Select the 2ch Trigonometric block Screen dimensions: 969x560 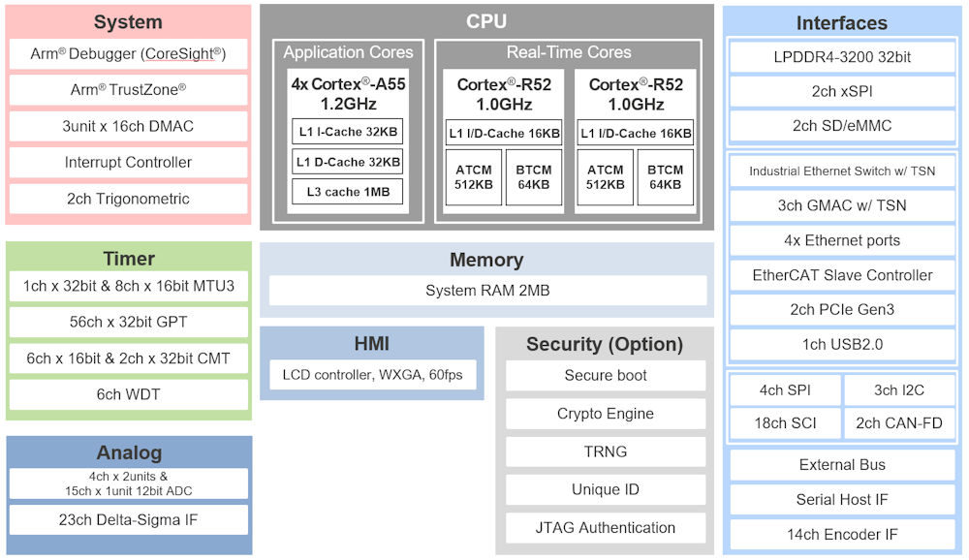coord(128,199)
